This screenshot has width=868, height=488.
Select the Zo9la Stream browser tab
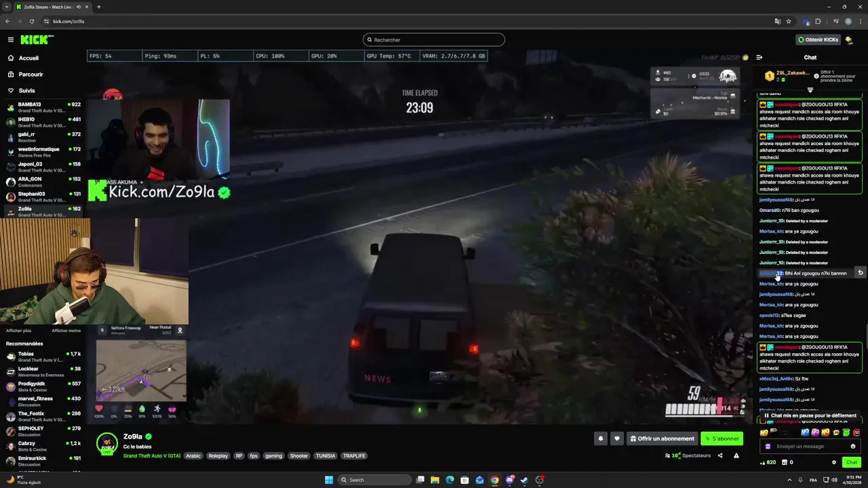(52, 7)
